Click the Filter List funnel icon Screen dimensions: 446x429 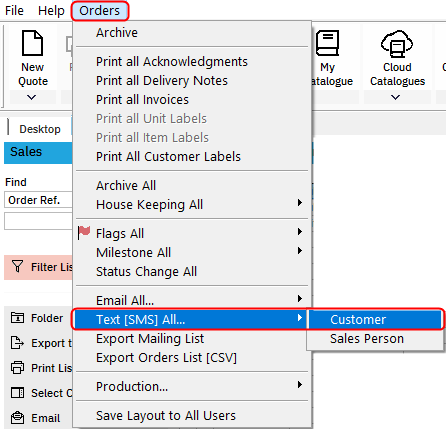point(17,267)
